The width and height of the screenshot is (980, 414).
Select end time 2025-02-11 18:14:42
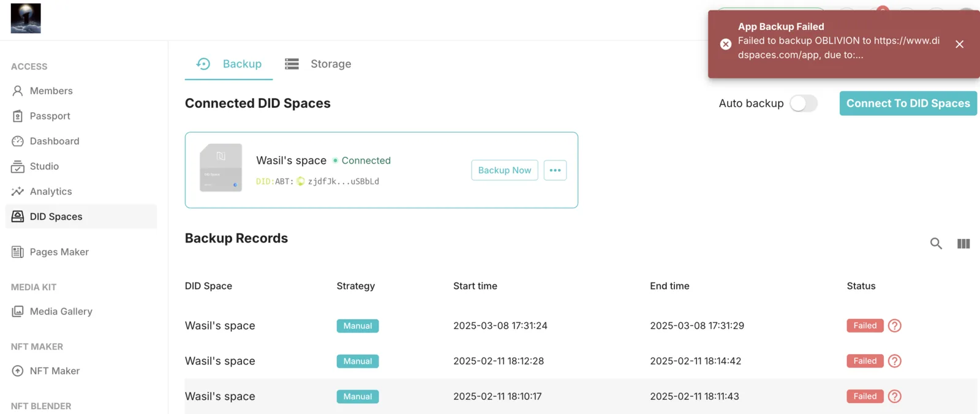[696, 361]
